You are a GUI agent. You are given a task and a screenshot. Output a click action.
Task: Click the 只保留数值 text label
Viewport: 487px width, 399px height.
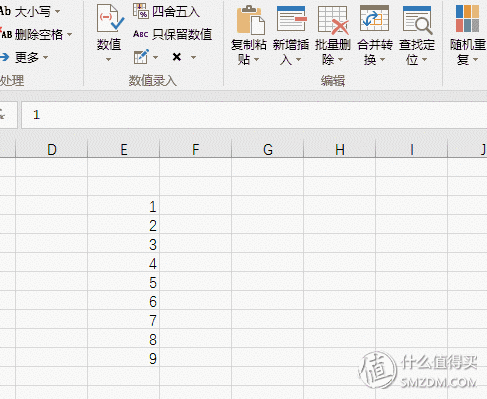click(182, 34)
